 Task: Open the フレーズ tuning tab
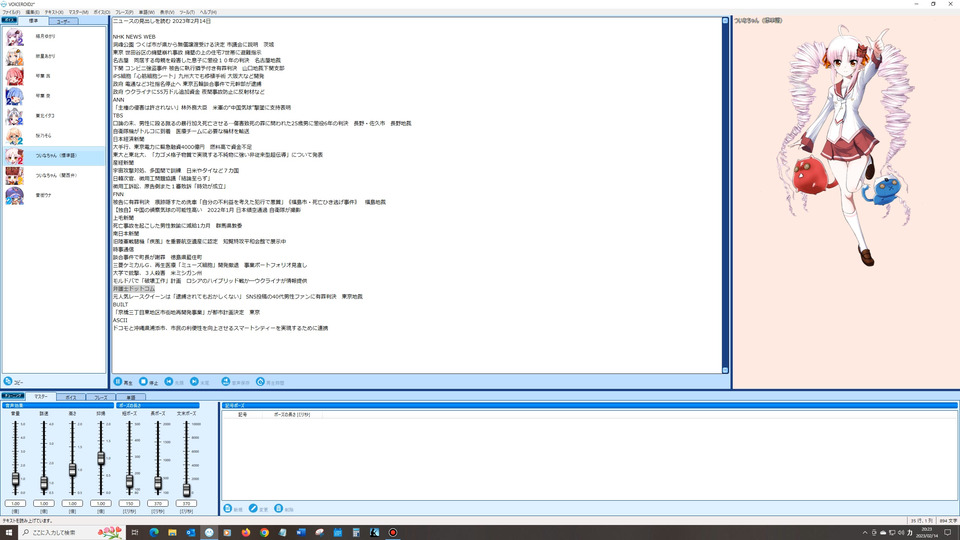[x=100, y=397]
